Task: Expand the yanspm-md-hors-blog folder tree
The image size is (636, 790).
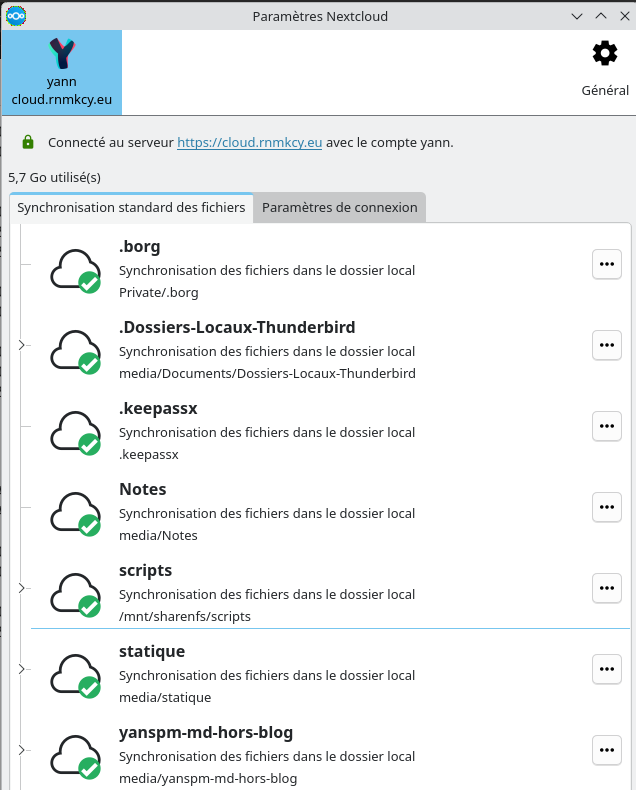Action: 21,750
